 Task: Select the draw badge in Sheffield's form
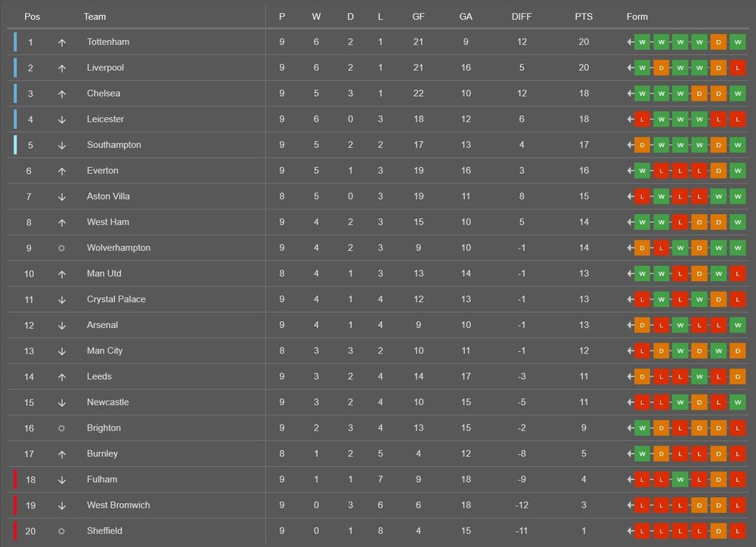tap(720, 530)
